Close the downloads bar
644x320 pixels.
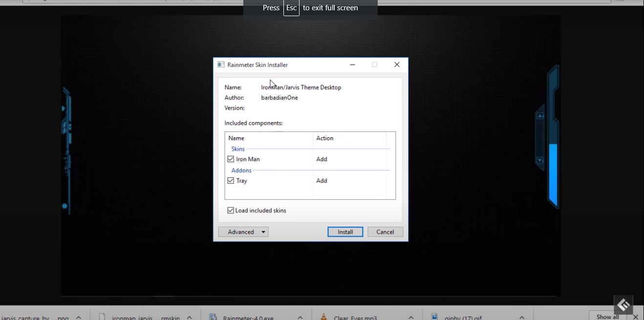pyautogui.click(x=636, y=317)
